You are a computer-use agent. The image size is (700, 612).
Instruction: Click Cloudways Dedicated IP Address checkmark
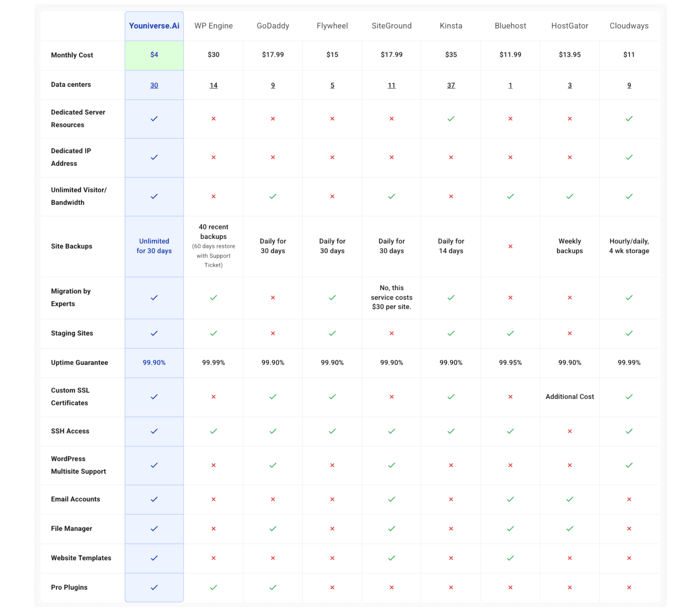(629, 157)
